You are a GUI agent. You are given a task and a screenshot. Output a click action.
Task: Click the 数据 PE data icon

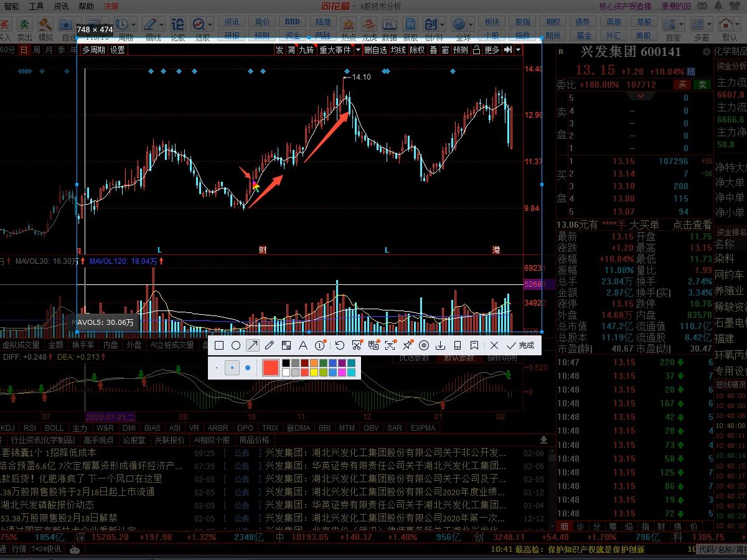390,29
